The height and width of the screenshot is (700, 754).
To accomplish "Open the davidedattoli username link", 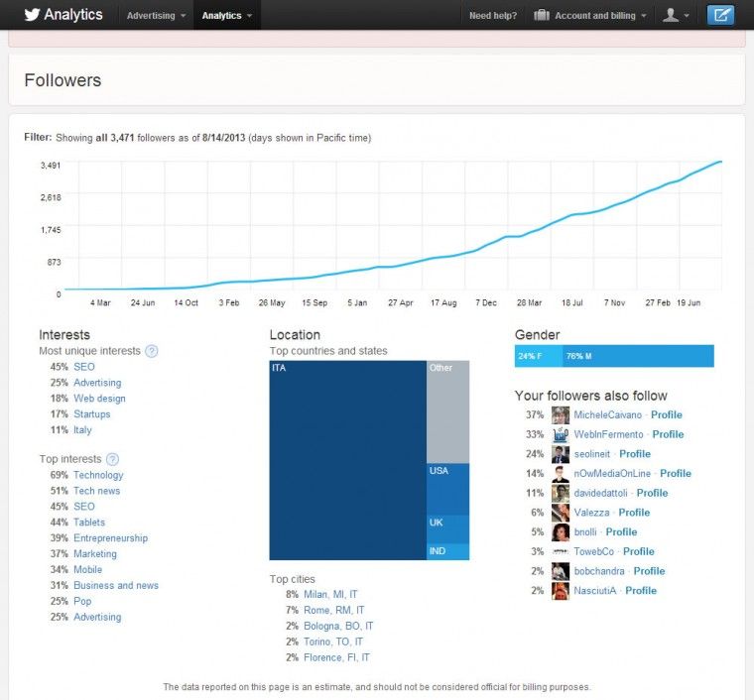I will (x=600, y=494).
